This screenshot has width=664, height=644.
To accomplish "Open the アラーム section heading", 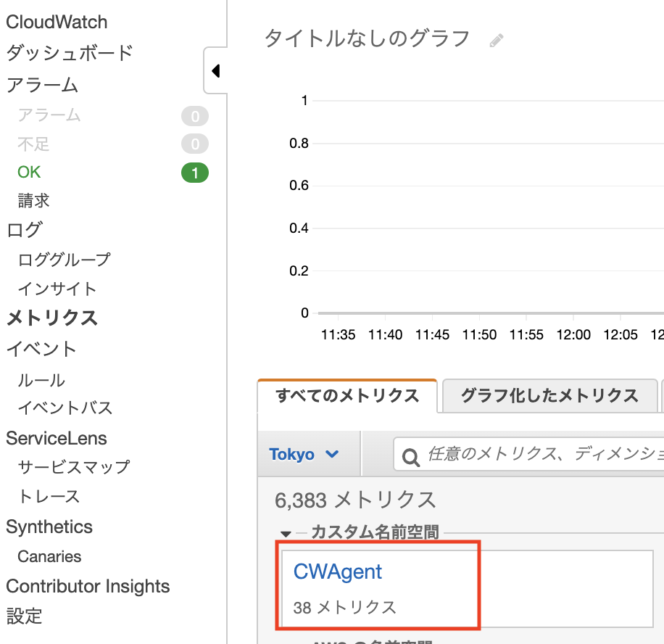I will point(42,85).
